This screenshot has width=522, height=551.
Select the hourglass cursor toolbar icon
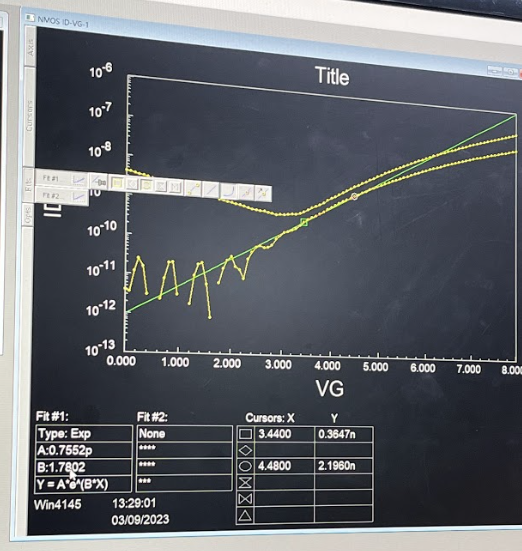(161, 186)
